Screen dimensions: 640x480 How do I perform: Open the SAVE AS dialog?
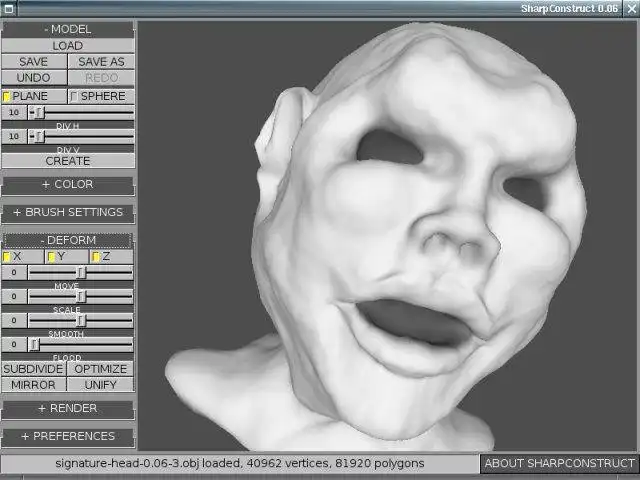click(x=101, y=62)
